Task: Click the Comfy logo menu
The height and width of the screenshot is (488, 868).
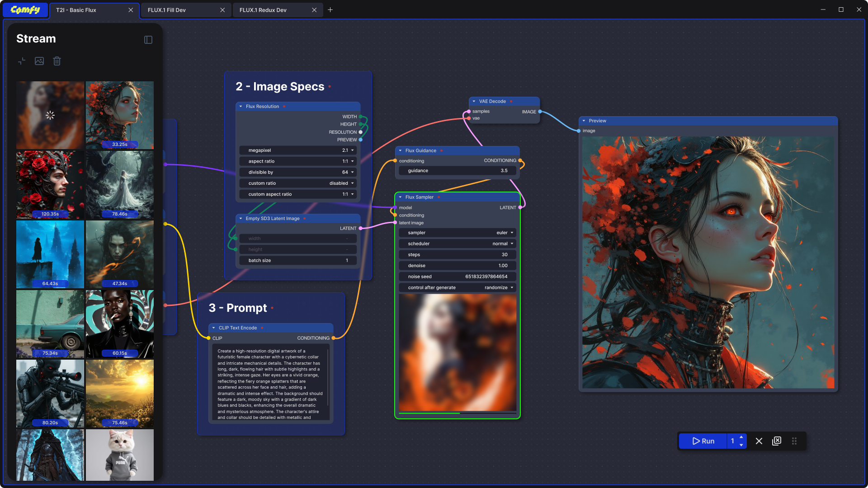Action: [25, 10]
